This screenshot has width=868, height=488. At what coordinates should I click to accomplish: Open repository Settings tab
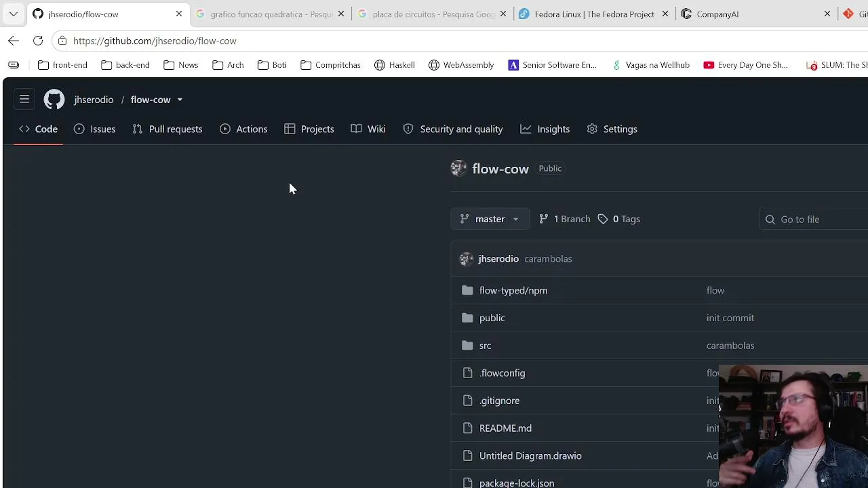(612, 129)
